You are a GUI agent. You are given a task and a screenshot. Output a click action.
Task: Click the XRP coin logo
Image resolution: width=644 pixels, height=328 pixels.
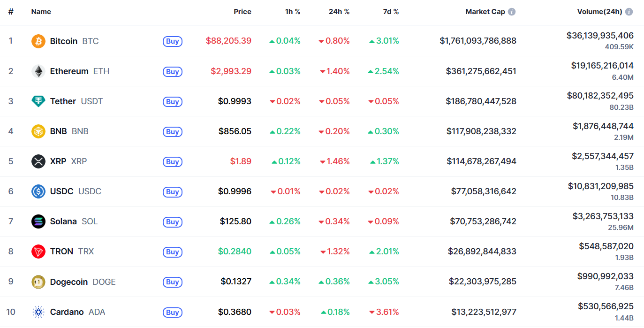pos(38,161)
